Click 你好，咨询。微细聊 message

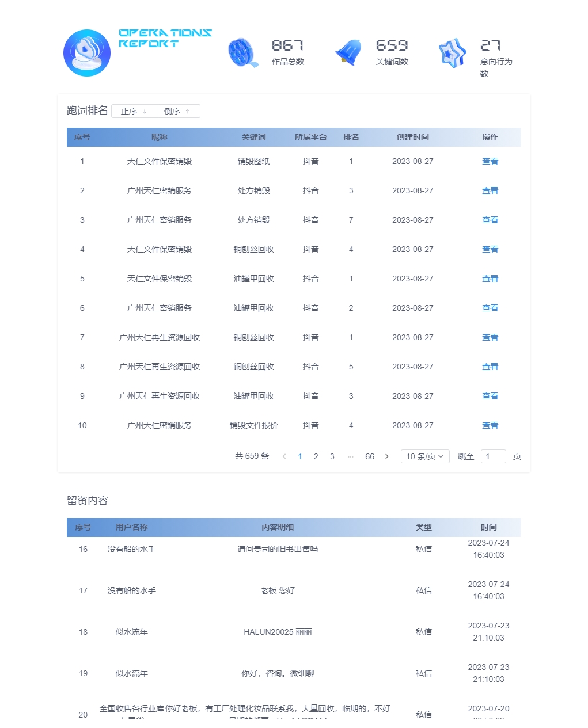278,673
